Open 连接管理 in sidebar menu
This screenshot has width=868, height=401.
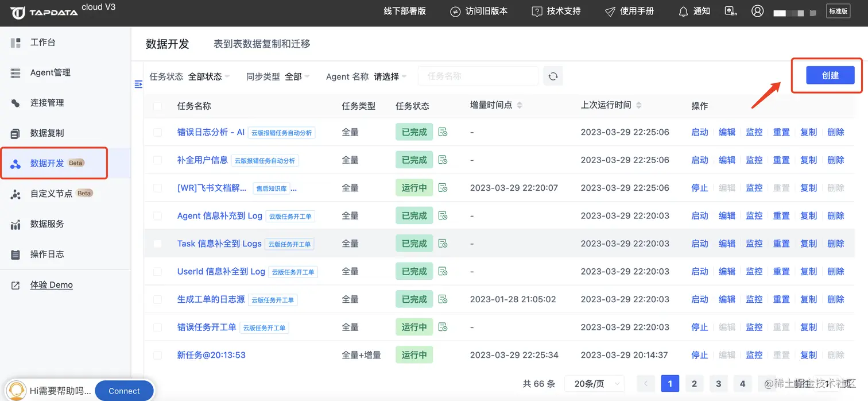47,103
